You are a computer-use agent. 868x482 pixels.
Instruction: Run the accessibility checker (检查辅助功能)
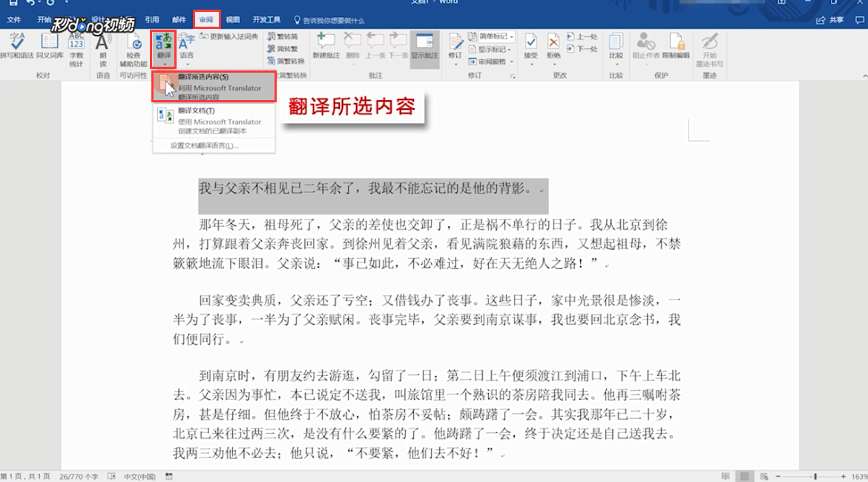tap(136, 47)
